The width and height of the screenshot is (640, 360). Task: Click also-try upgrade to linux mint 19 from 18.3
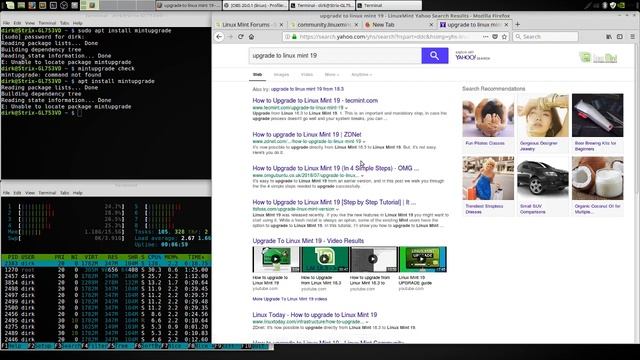(307, 89)
